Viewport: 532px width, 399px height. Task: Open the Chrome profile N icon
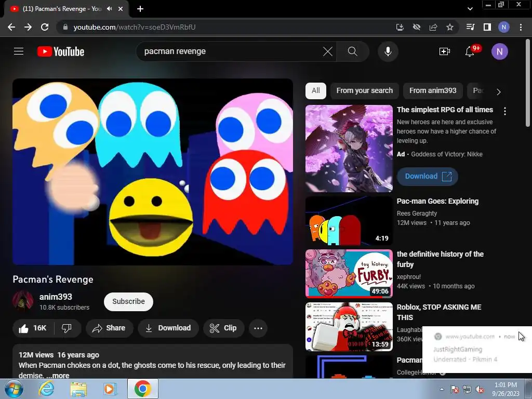pos(504,27)
